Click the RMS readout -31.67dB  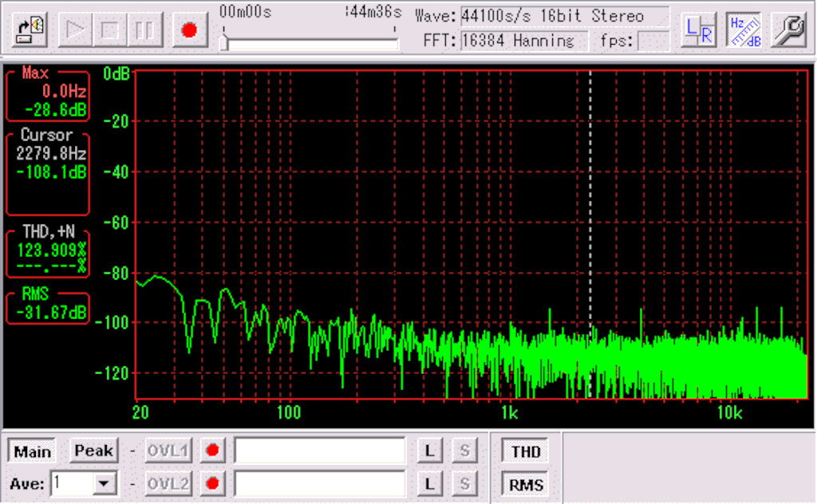51,313
